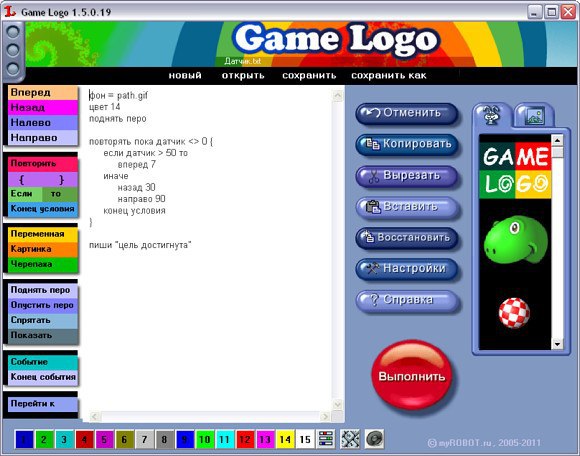Click the top round indicator button

(x=13, y=31)
